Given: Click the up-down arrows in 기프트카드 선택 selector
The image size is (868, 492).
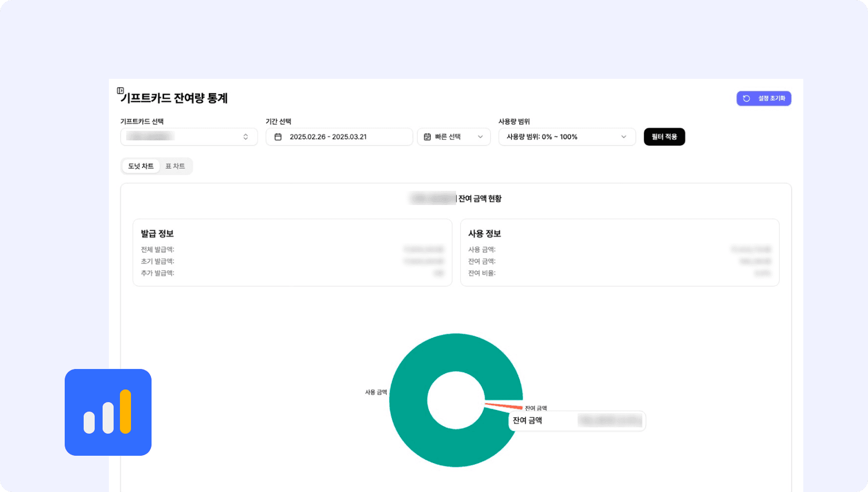Looking at the screenshot, I should [246, 137].
